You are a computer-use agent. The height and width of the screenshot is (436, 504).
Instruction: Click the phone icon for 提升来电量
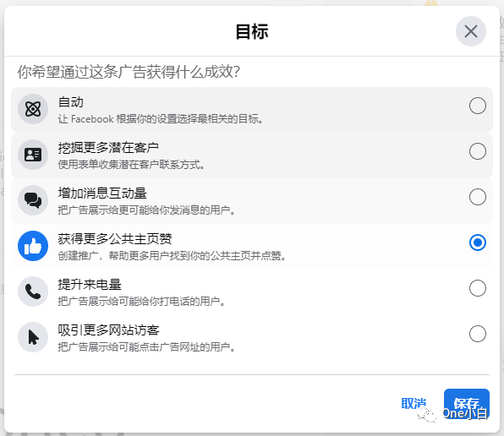33,292
